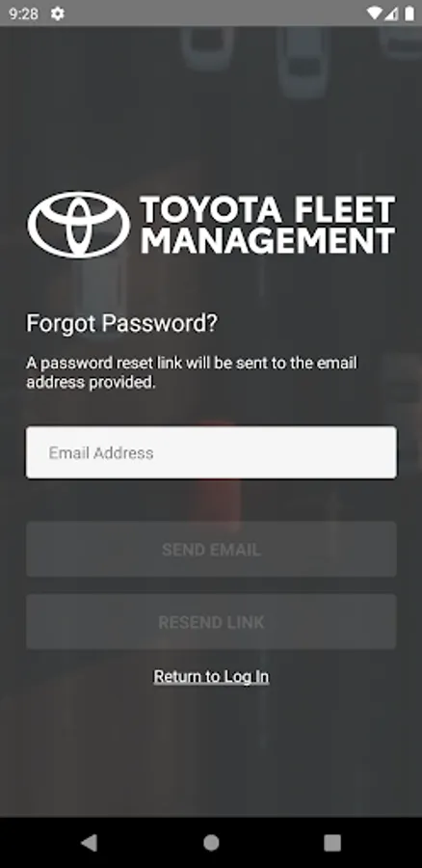
Task: Follow the Return to Log In link
Action: [x=211, y=676]
